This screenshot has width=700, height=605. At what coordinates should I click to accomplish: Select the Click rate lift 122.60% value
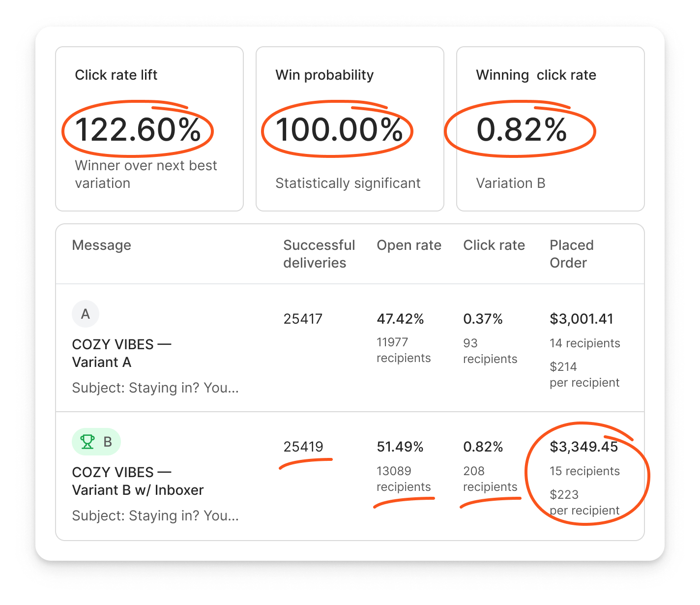138,130
